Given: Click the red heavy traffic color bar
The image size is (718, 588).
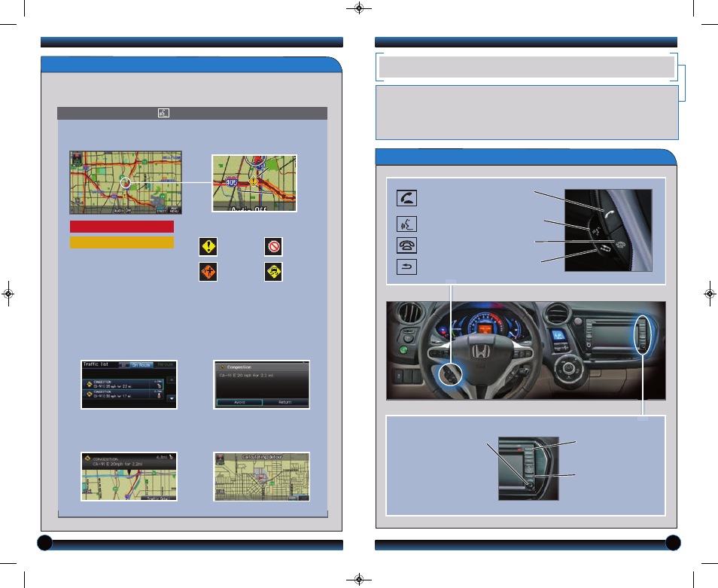Looking at the screenshot, I should tap(122, 227).
